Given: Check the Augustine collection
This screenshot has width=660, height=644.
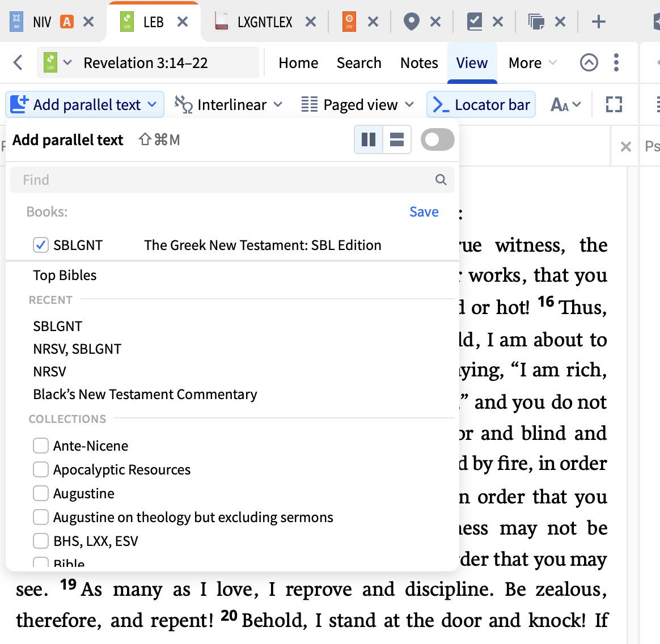Looking at the screenshot, I should (40, 493).
